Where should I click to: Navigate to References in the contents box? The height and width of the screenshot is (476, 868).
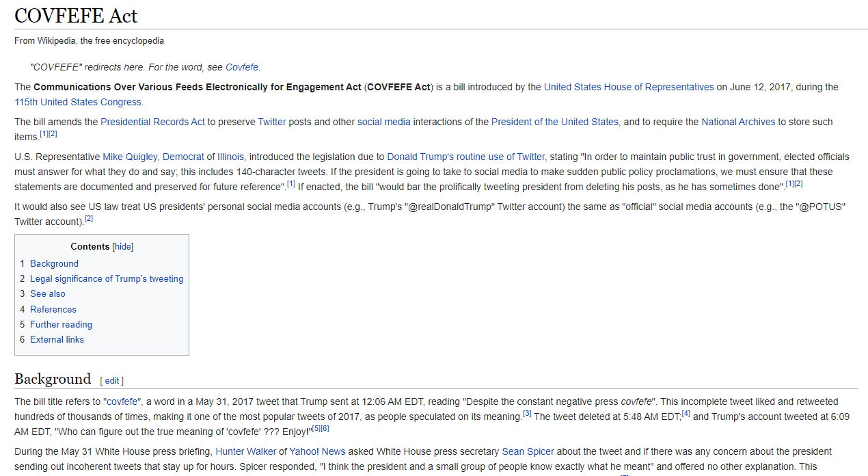point(53,309)
